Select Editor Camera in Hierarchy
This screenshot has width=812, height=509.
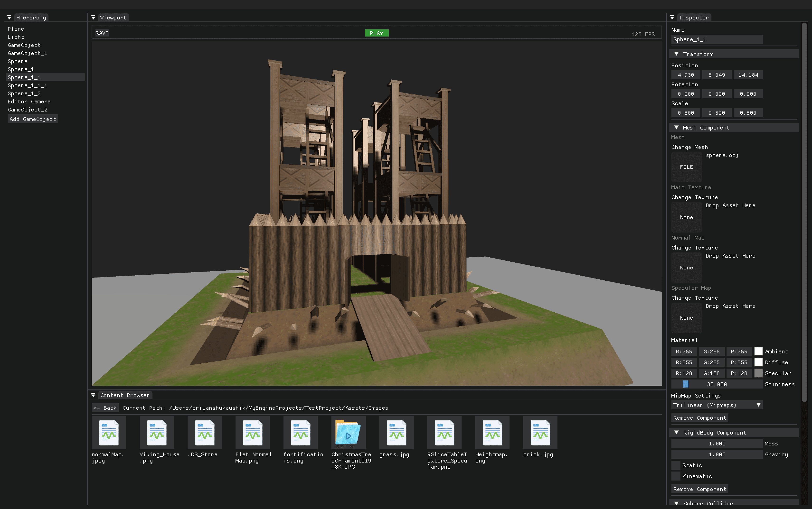tap(29, 101)
